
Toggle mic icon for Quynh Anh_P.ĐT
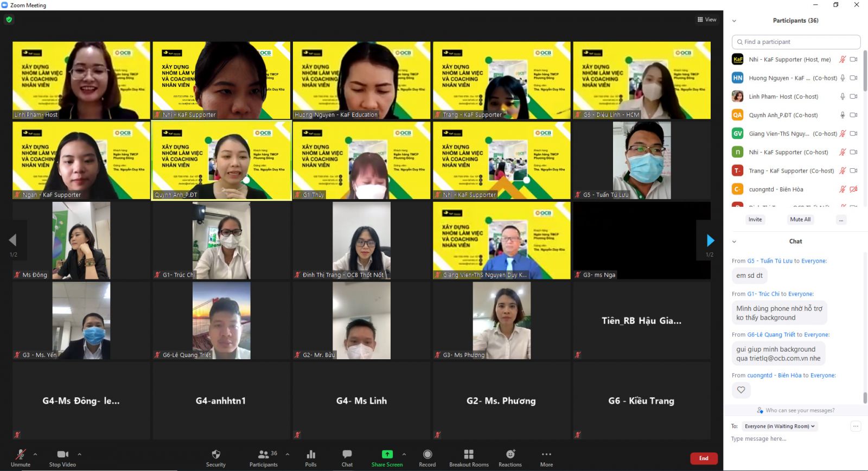[843, 115]
